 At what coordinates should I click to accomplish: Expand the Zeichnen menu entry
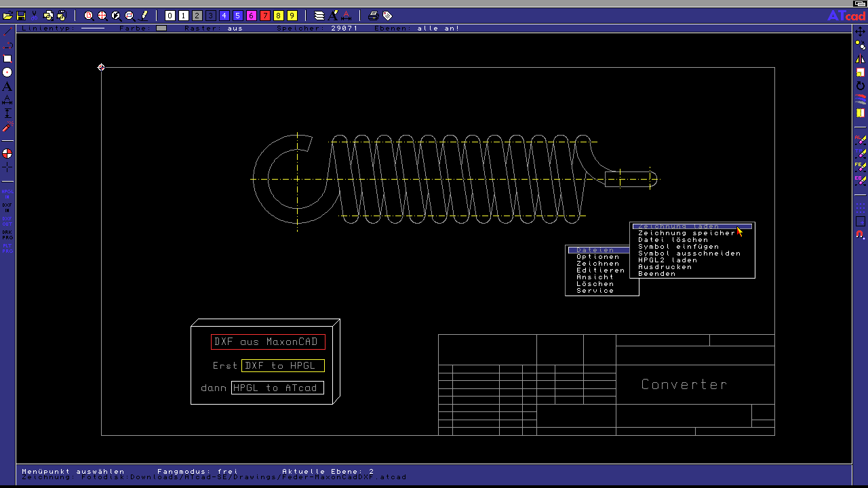[x=597, y=264]
